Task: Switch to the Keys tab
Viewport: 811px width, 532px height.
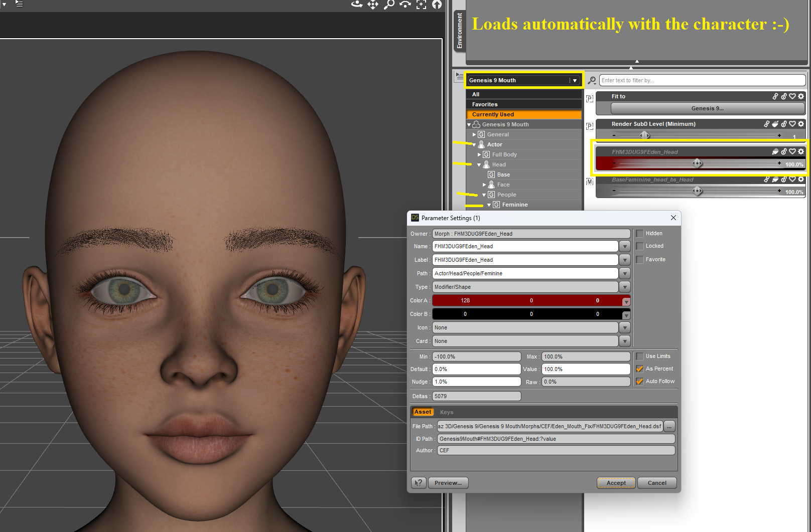Action: 447,412
